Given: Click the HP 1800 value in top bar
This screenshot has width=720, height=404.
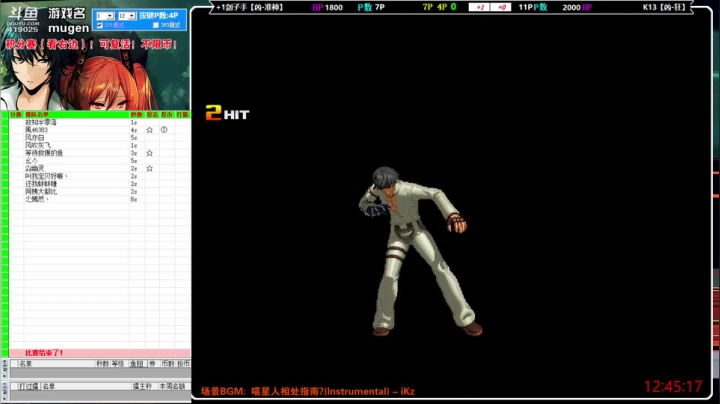Looking at the screenshot, I should pyautogui.click(x=327, y=7).
